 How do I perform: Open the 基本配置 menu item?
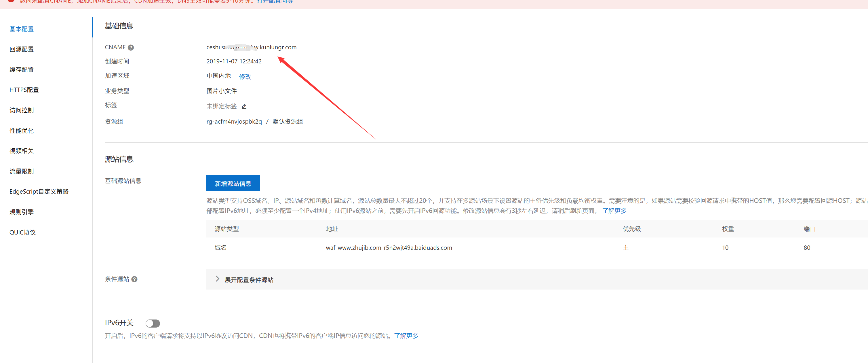tap(22, 29)
